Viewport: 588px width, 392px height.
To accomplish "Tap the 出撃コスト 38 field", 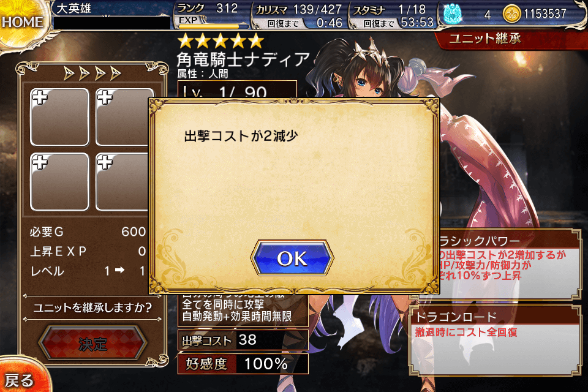I will click(243, 340).
